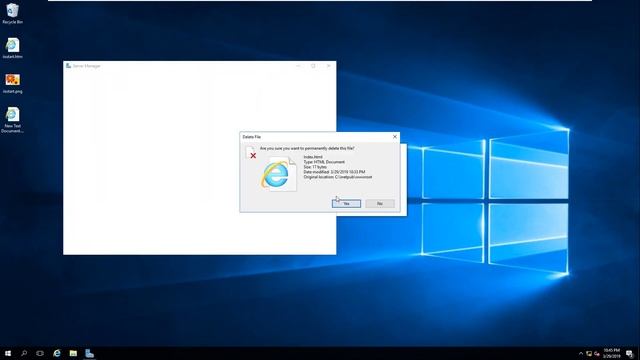The height and width of the screenshot is (360, 640).
Task: Open the Recycle Bin desktop icon
Action: coord(12,13)
